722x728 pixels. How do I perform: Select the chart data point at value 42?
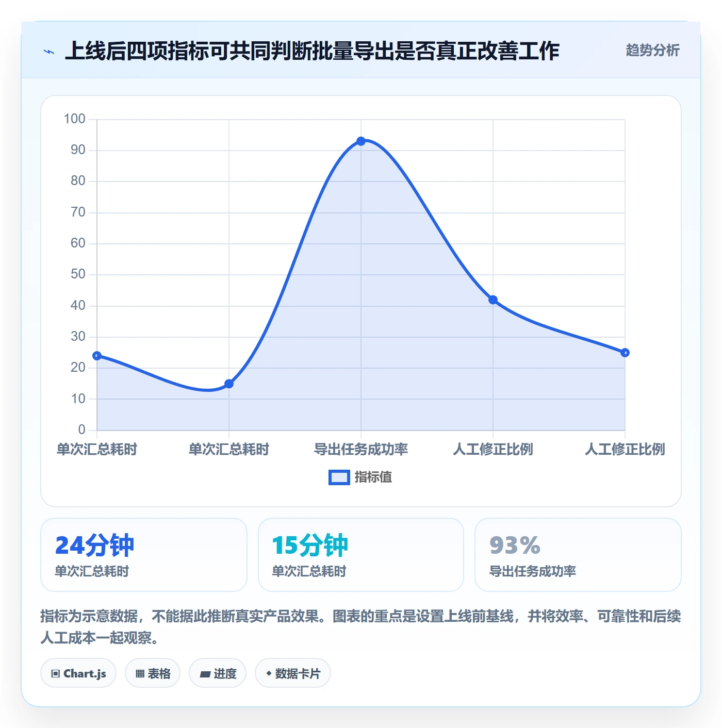pos(493,300)
